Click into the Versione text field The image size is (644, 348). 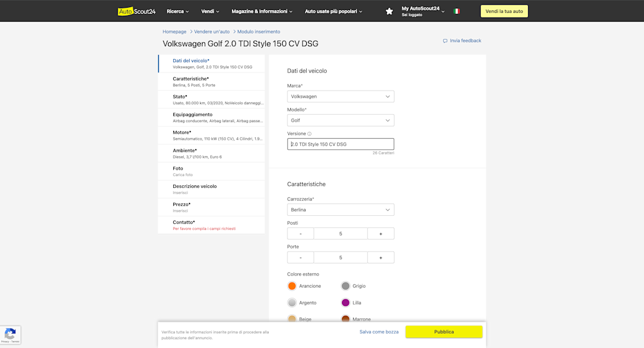click(340, 144)
